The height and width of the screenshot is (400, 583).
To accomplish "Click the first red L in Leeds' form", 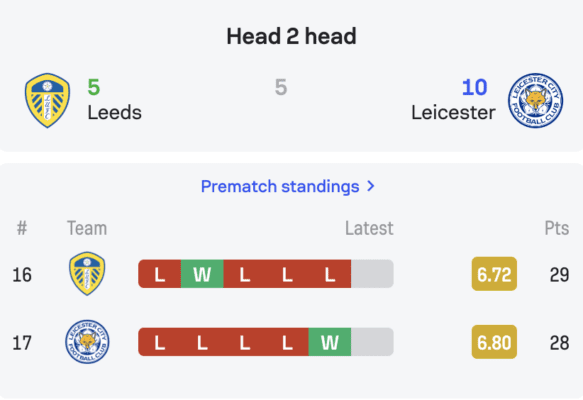I will 160,274.
